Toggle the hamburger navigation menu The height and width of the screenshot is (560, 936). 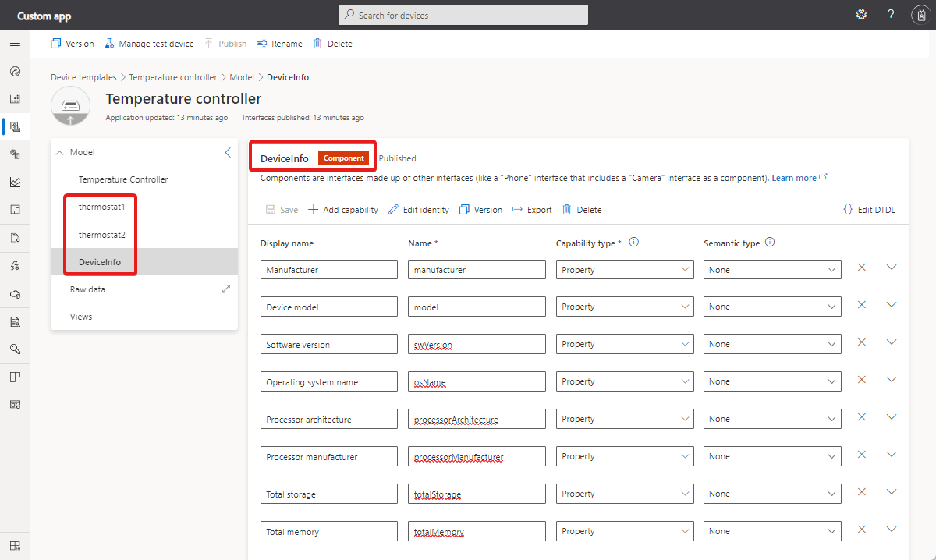(15, 44)
